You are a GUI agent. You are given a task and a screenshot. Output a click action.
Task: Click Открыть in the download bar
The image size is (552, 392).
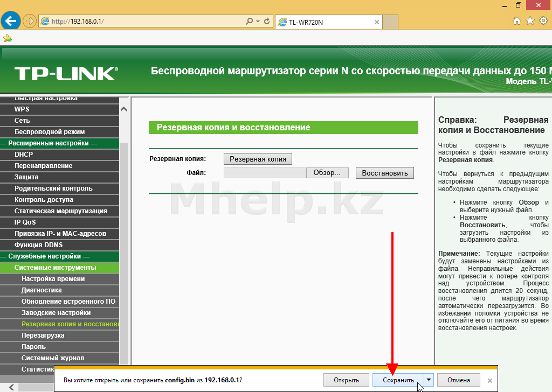(x=346, y=380)
